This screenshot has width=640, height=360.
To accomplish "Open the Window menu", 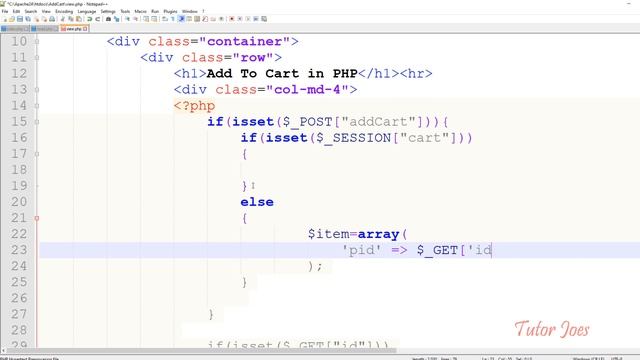I will pos(189,11).
